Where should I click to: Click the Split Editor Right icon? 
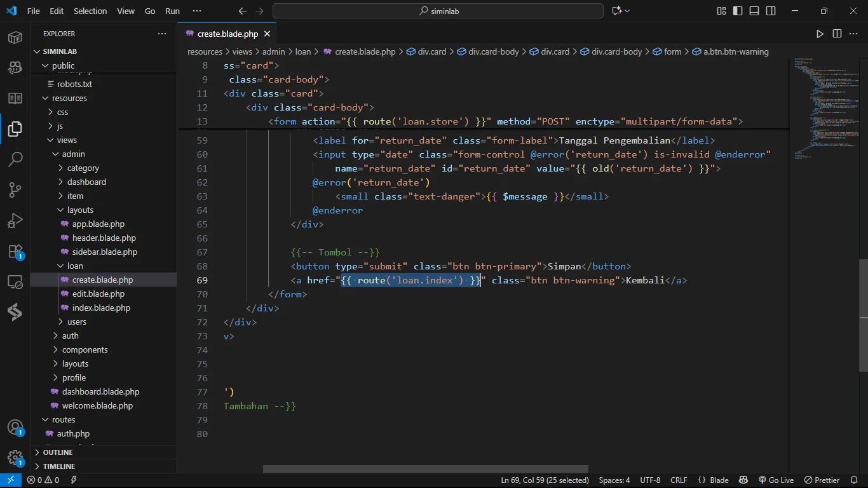[x=837, y=34]
